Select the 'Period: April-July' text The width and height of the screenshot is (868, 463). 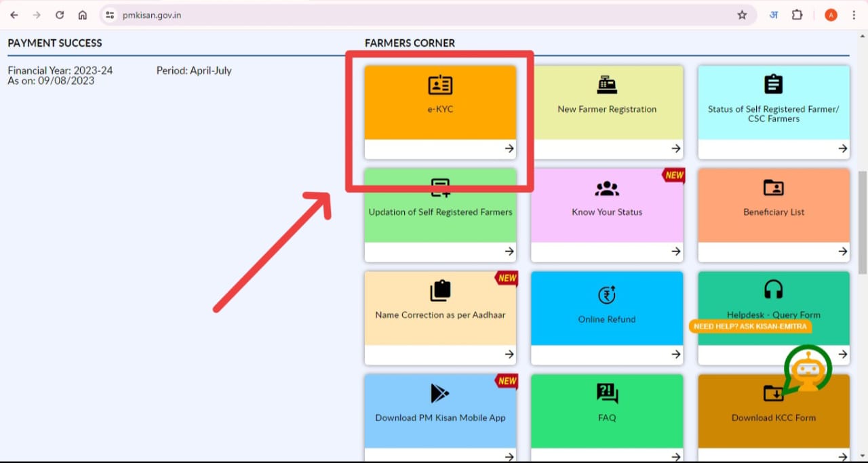point(194,71)
